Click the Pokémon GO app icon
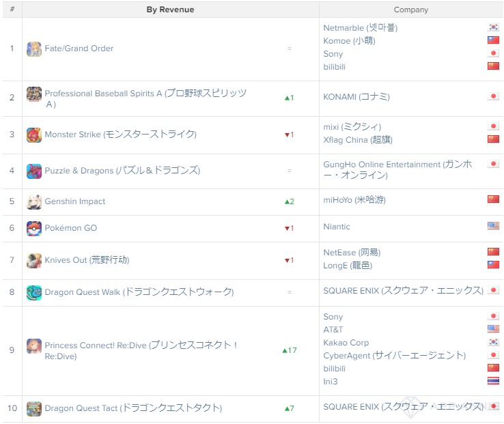This screenshot has width=504, height=424. point(33,229)
